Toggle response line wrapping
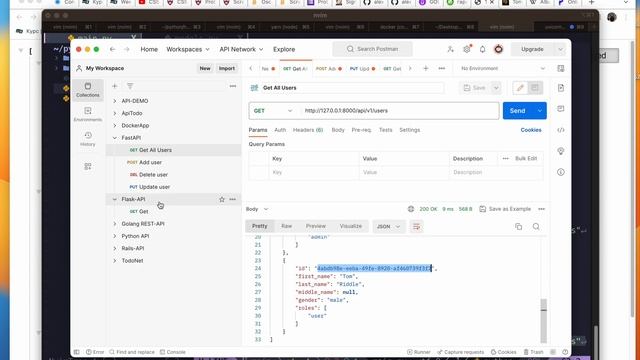 416,227
